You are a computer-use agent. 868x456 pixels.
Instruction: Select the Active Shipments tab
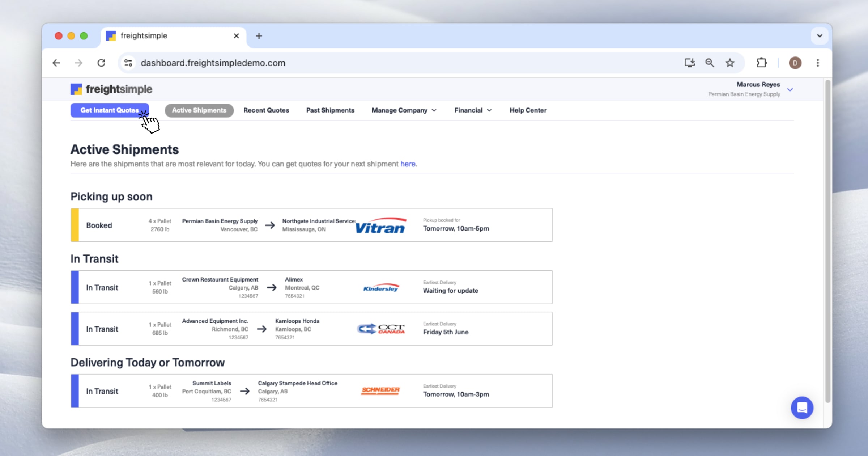tap(199, 110)
